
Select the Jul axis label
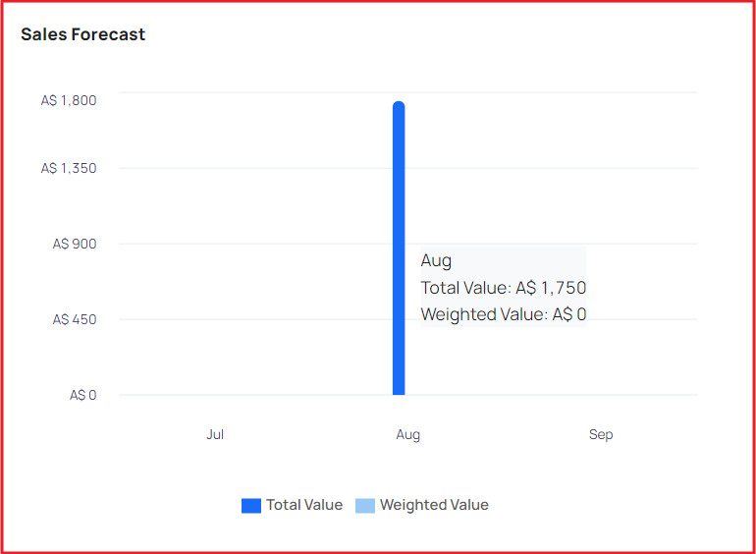click(215, 434)
